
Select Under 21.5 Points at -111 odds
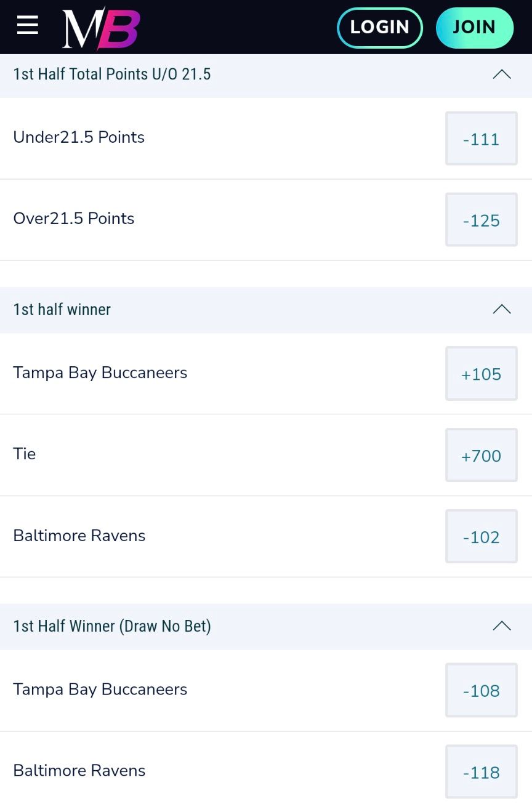(482, 139)
